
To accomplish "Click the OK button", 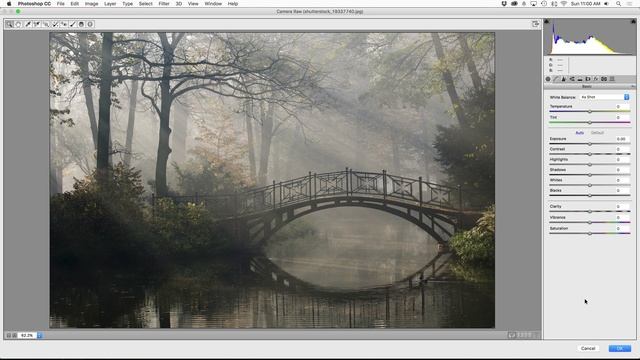I will coord(620,348).
